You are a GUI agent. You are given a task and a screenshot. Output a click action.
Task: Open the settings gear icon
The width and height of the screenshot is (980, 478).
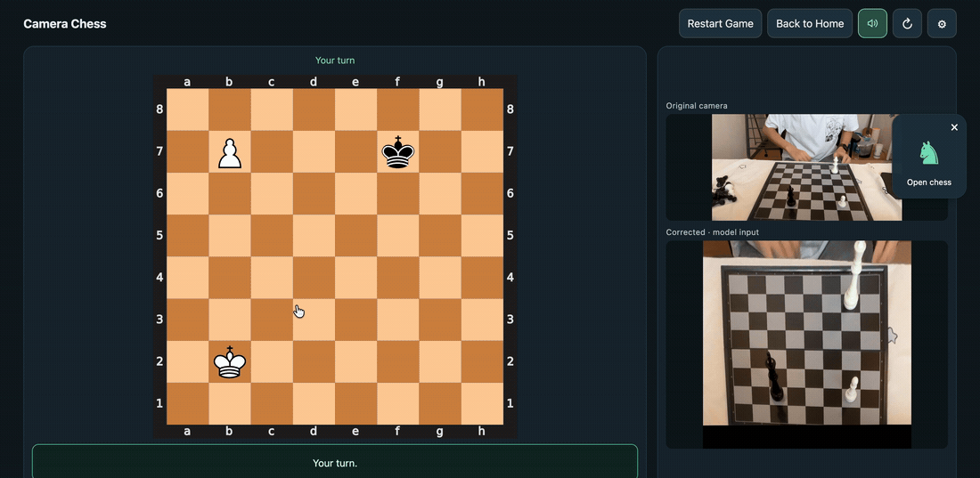click(942, 24)
